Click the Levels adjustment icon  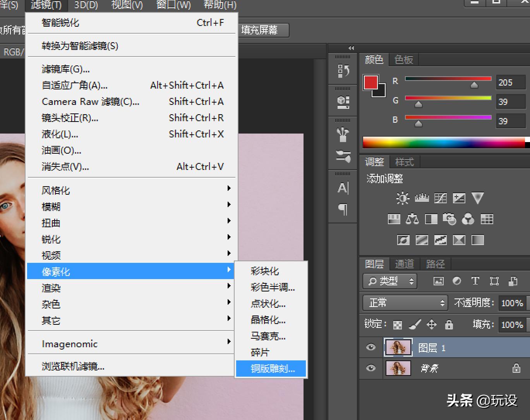pos(422,199)
